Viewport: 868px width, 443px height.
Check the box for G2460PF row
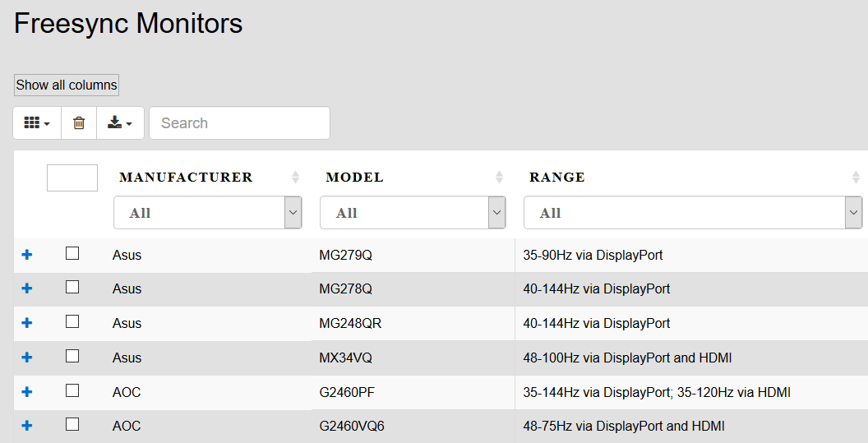72,390
